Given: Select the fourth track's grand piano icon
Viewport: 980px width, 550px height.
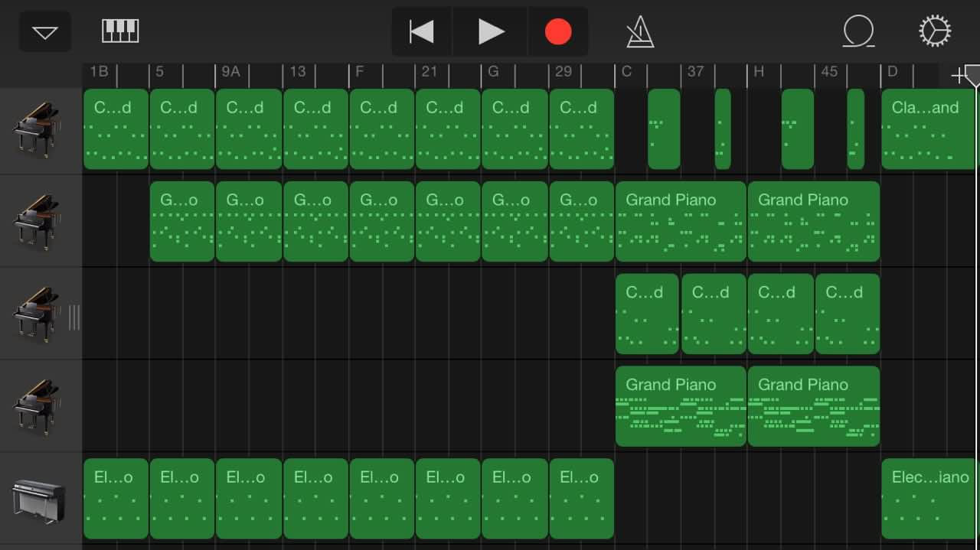Looking at the screenshot, I should point(37,407).
